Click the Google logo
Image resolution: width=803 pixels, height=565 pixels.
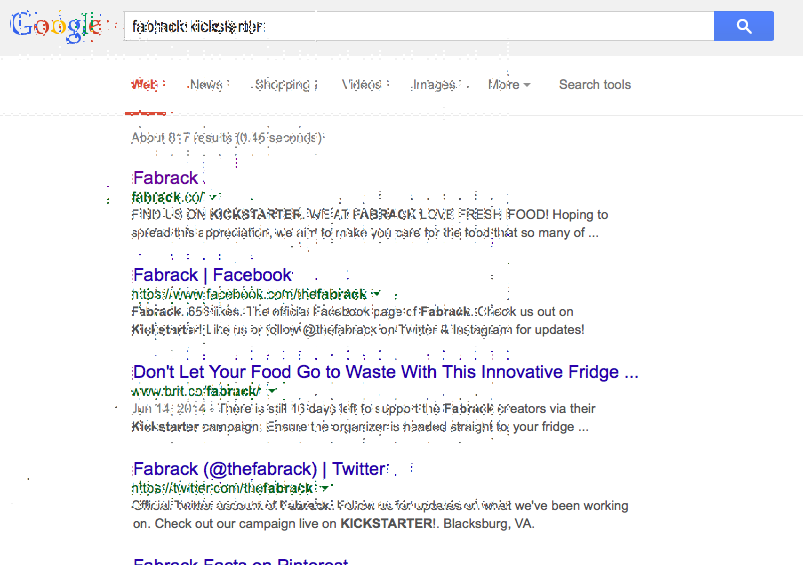pos(56,26)
